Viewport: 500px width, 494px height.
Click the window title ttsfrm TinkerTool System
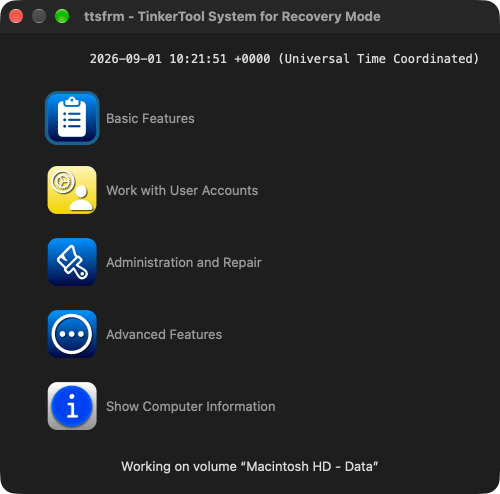point(232,17)
